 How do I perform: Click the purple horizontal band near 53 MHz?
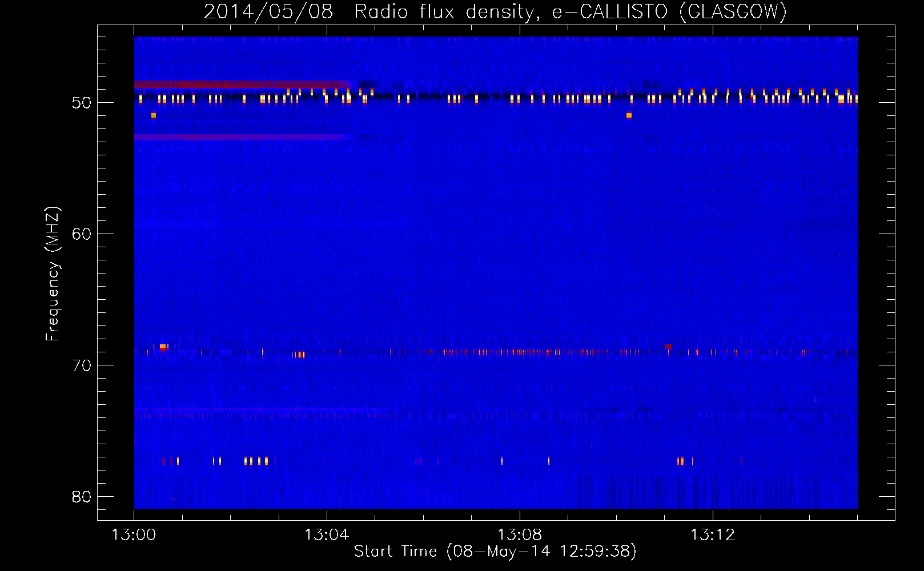tap(242, 137)
